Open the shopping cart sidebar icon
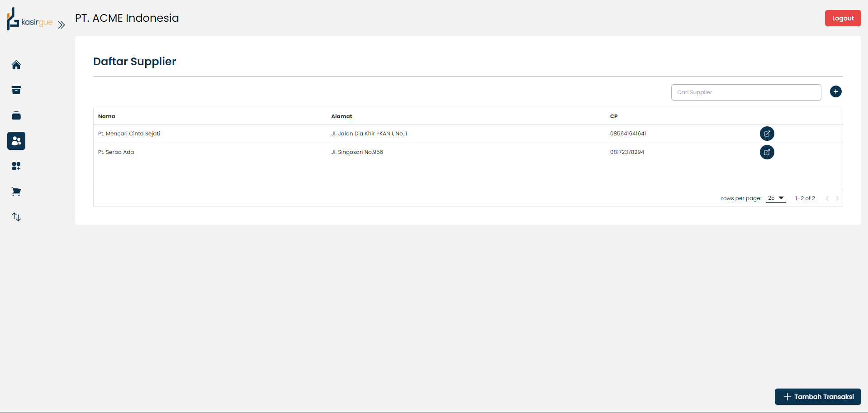This screenshot has height=413, width=868. pyautogui.click(x=16, y=192)
